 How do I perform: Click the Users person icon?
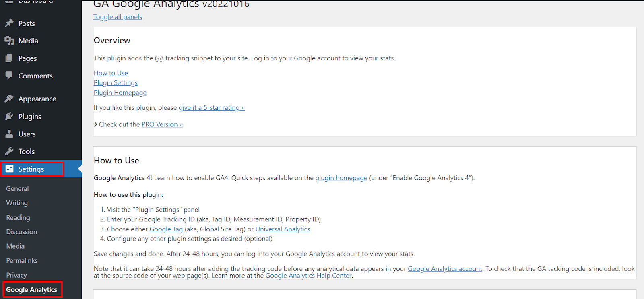point(9,134)
